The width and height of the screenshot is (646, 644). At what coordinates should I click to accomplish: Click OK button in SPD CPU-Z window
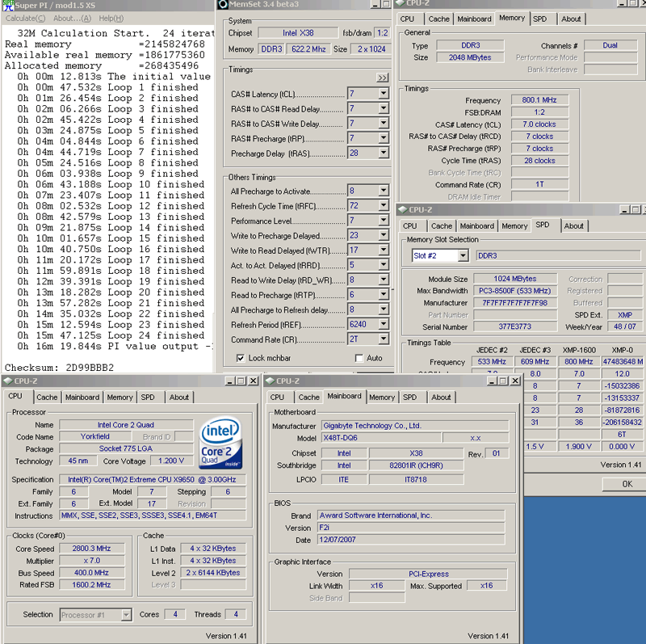(627, 484)
